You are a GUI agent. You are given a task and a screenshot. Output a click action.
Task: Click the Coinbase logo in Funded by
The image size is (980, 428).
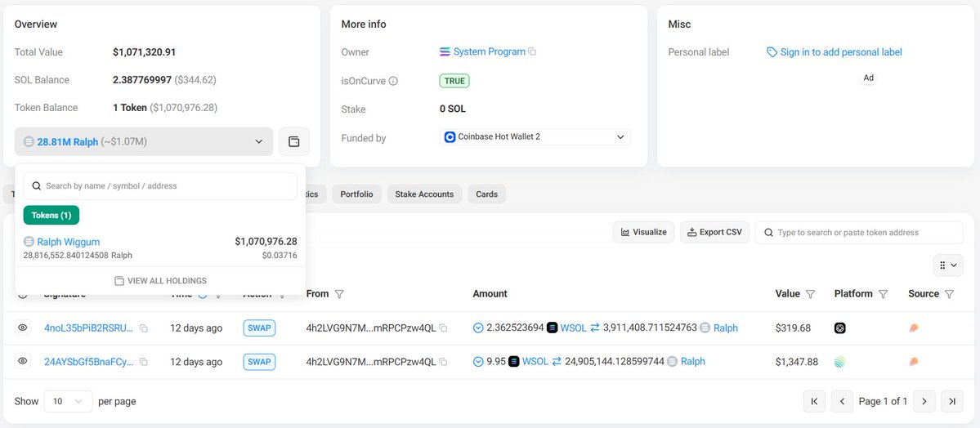coord(450,137)
